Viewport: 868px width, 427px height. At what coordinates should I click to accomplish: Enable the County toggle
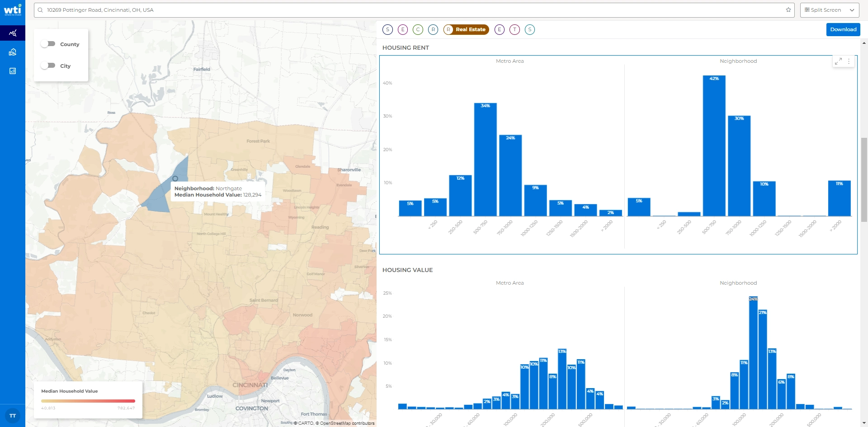point(48,44)
